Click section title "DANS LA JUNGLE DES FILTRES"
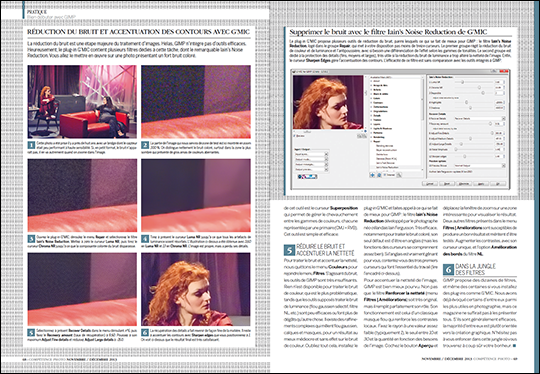540x374 pixels. (x=476, y=269)
